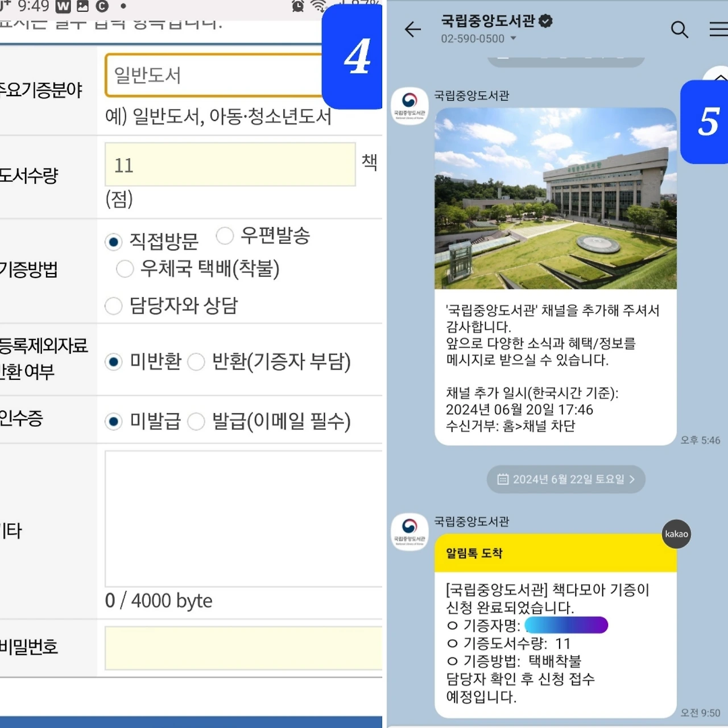728x728 pixels.
Task: Focus the 주요기증분야 field containing 일반도서
Action: tap(215, 75)
